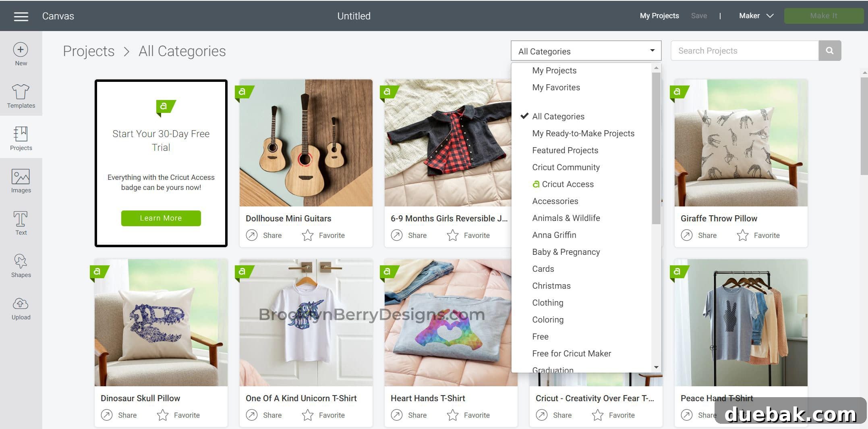The image size is (868, 429).
Task: Select the Text tool
Action: [21, 223]
